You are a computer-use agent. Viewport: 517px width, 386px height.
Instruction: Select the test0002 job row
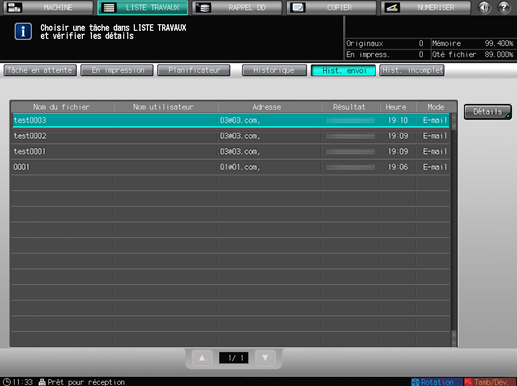(231, 136)
